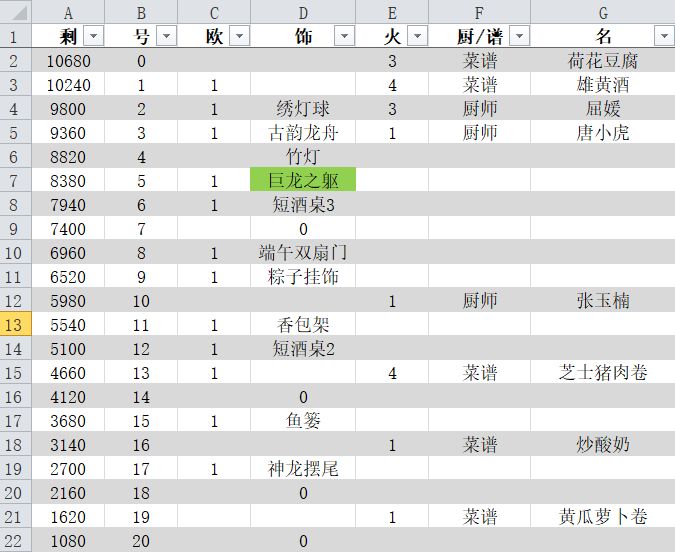Click green highlighted cell 巨龙之躯
This screenshot has width=675, height=552.
click(303, 180)
